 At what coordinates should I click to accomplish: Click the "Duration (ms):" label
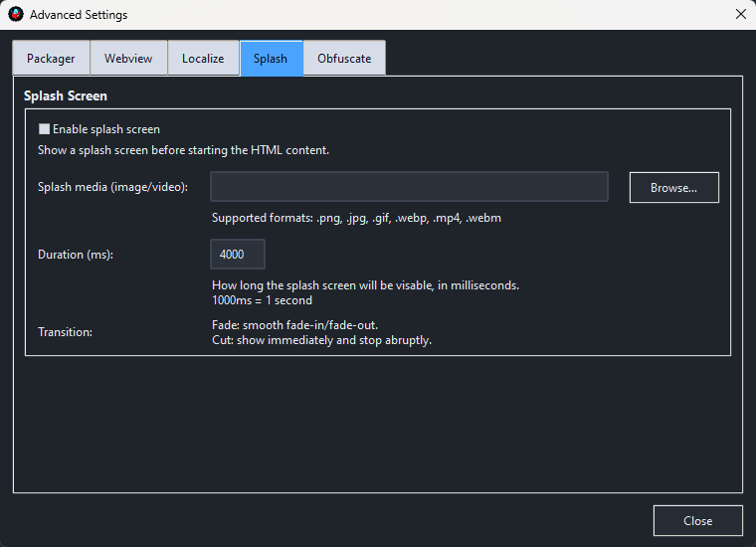click(76, 255)
